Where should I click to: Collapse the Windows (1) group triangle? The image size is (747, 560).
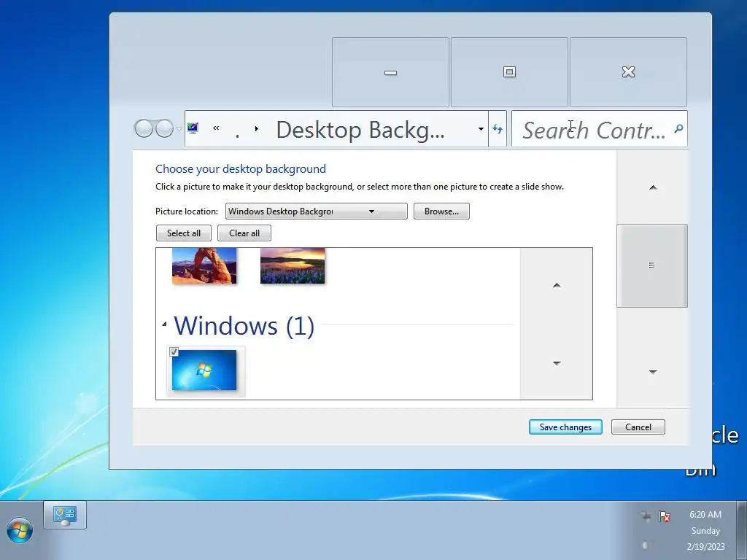click(164, 324)
